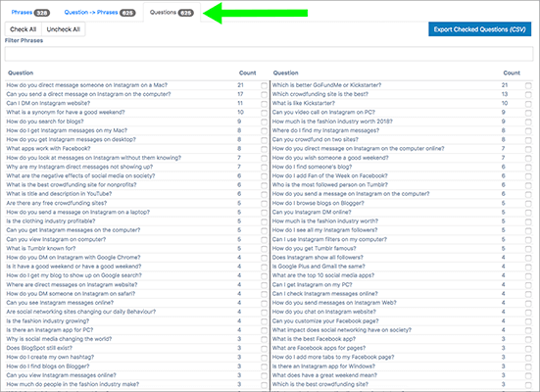Image resolution: width=540 pixels, height=392 pixels.
Task: Select the Questions tab
Action: coord(172,13)
